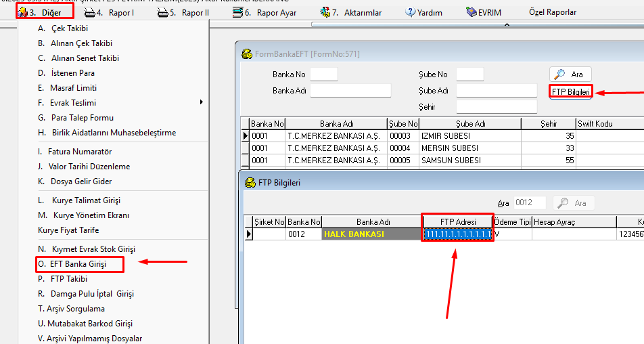Click the EVRIM menu icon
This screenshot has height=344, width=644.
click(471, 12)
